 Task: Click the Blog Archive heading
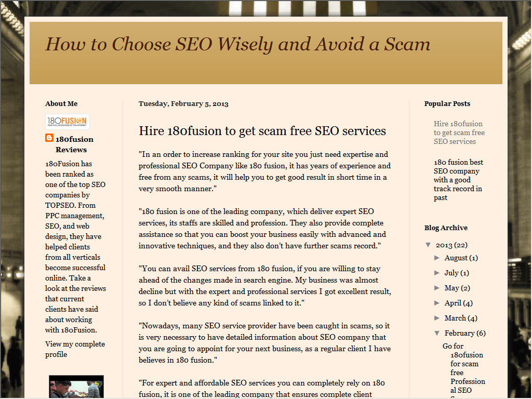click(x=446, y=228)
